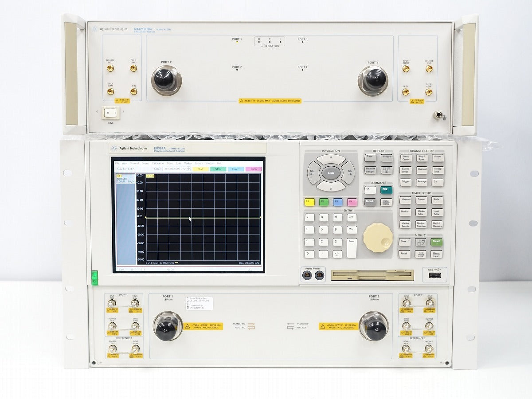532x399 pixels.
Task: Open the System menu on screen
Action: point(198,163)
